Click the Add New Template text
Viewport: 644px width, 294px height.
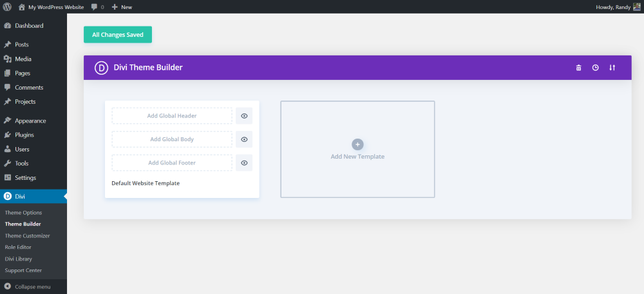tap(357, 157)
